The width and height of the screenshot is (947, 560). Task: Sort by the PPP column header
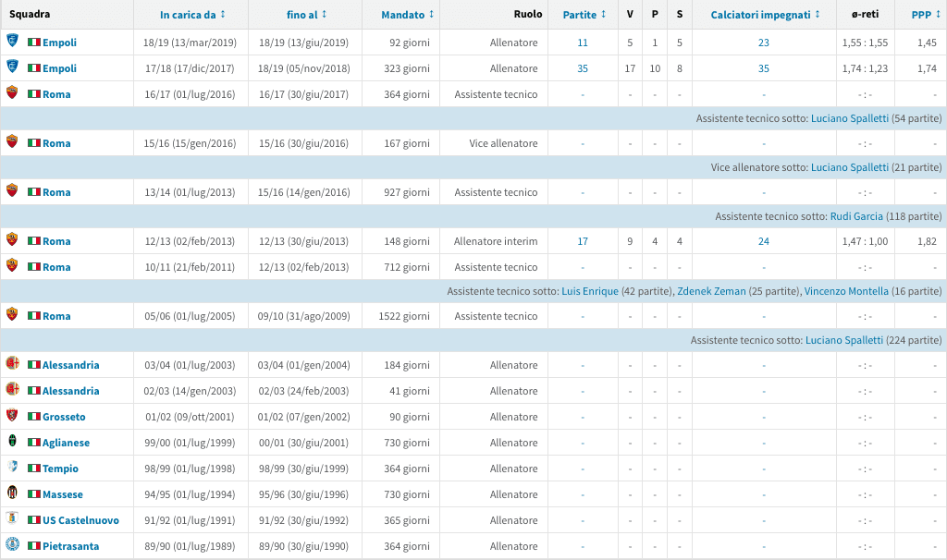coord(926,15)
